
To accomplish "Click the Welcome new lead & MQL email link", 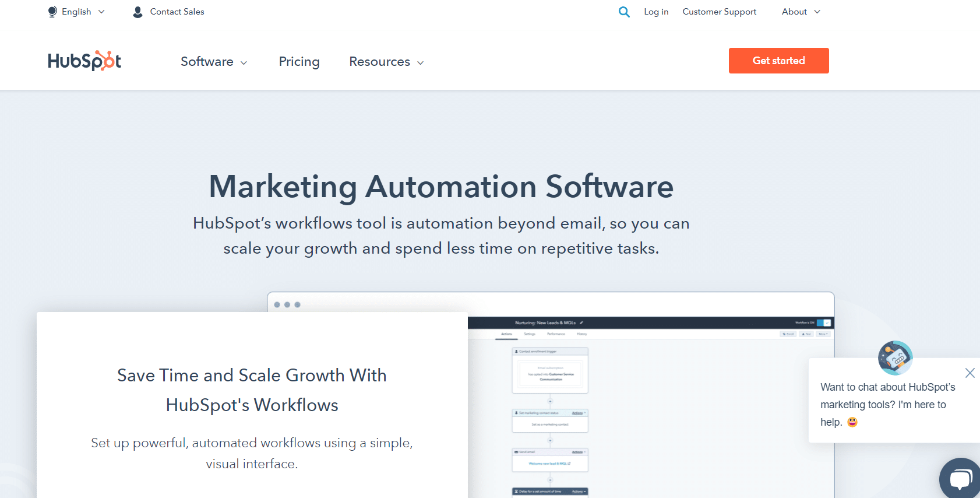I will (x=549, y=464).
